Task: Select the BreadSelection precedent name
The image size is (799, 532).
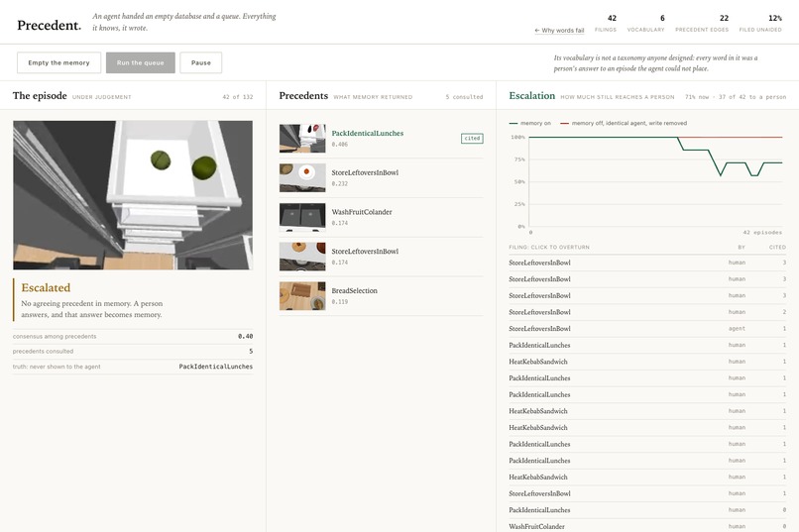Action: (354, 290)
